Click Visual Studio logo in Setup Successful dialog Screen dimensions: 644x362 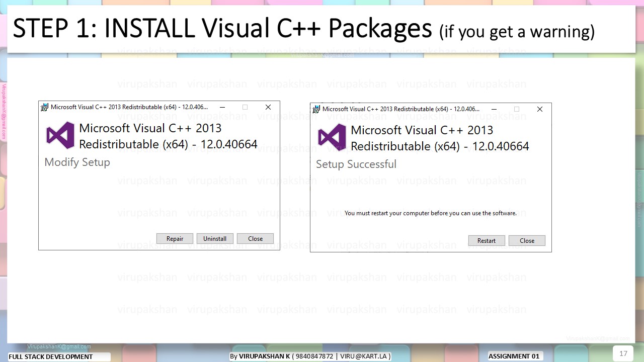pyautogui.click(x=332, y=137)
